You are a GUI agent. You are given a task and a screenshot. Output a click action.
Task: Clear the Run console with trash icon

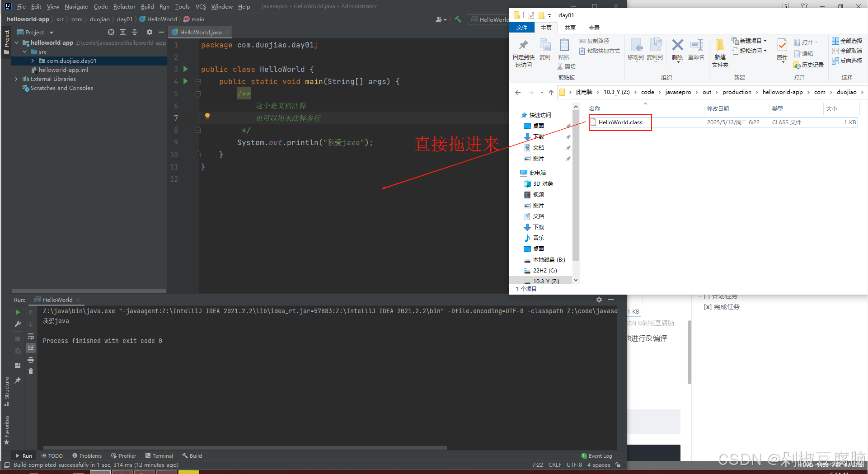[31, 371]
